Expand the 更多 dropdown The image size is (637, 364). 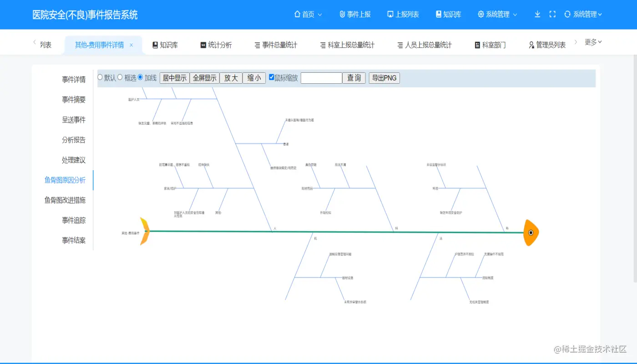(x=593, y=42)
